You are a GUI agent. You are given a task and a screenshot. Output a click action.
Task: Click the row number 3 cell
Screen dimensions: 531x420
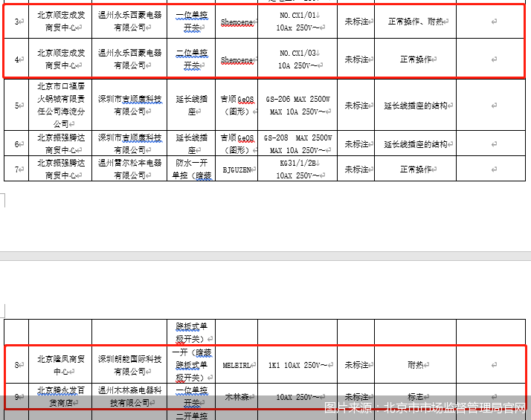point(18,22)
